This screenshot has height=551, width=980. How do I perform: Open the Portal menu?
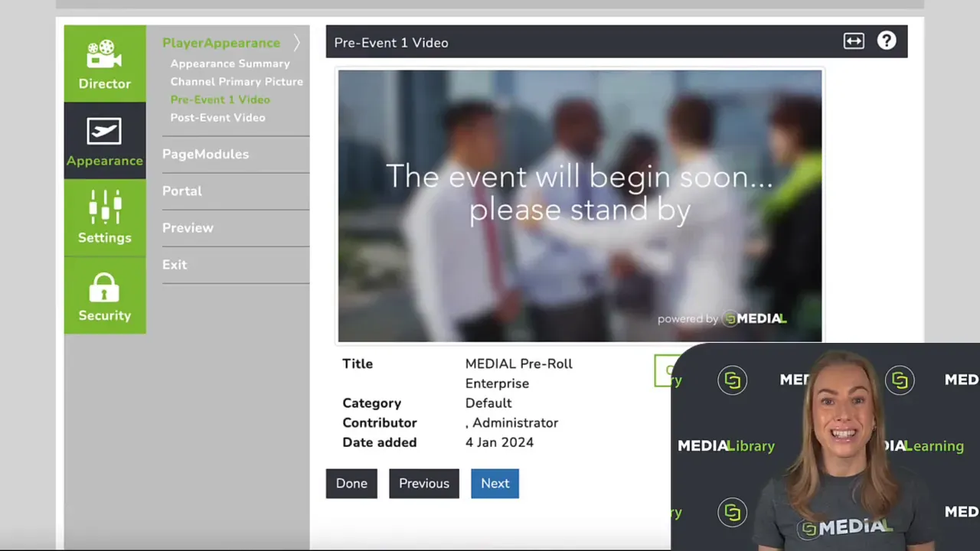(x=181, y=191)
